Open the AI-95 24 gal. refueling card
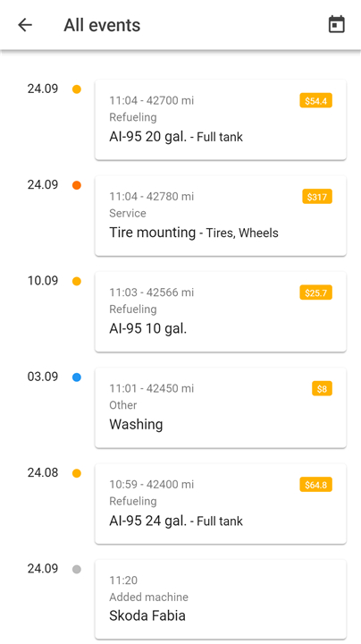The height and width of the screenshot is (644, 361). [221, 504]
